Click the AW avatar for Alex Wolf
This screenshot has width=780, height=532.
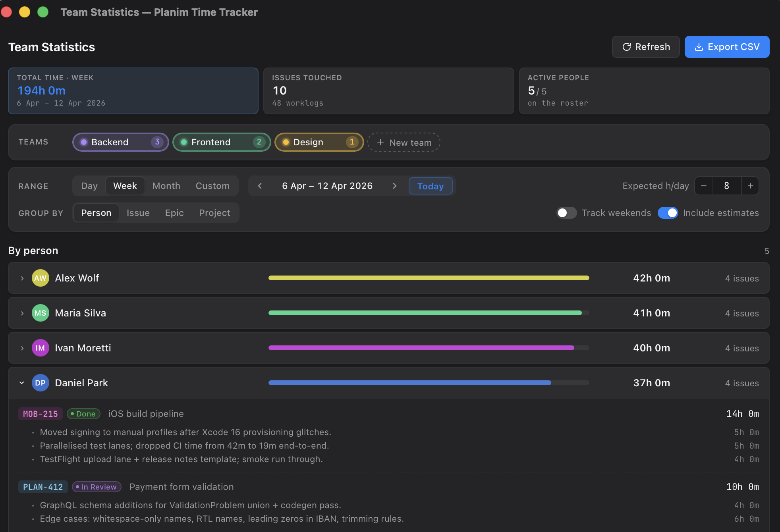tap(40, 278)
